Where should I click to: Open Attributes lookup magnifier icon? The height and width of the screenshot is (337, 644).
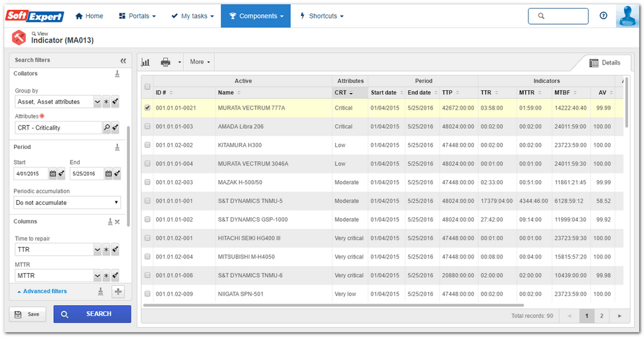pyautogui.click(x=107, y=128)
